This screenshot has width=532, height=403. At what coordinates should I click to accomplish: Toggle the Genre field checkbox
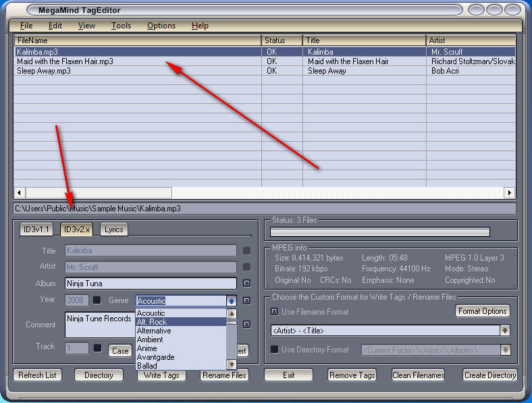click(x=246, y=300)
